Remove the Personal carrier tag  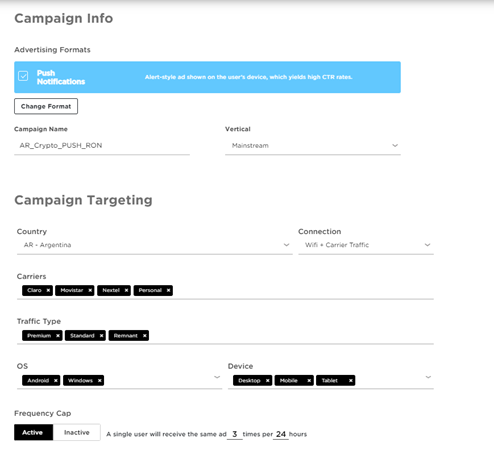pyautogui.click(x=168, y=290)
